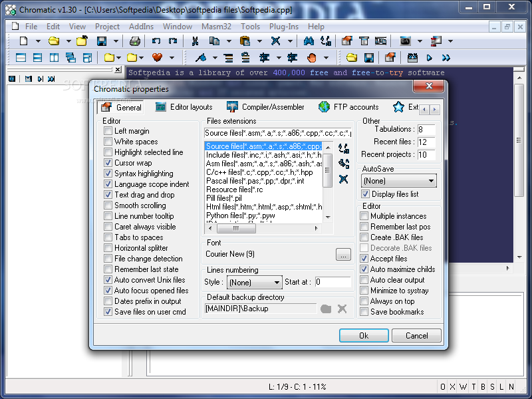Check Tabs to spaces option
532x399 pixels.
point(108,237)
